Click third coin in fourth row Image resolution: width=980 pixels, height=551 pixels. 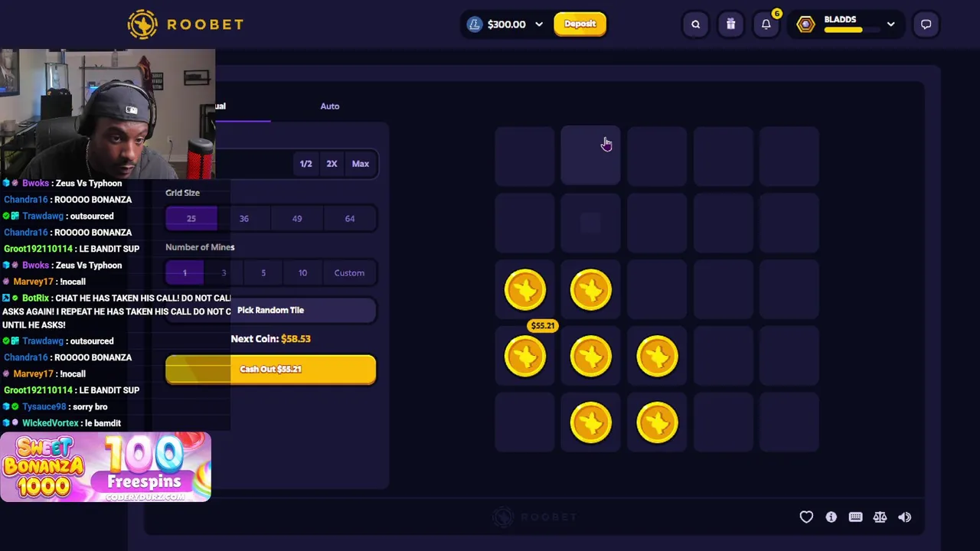657,356
